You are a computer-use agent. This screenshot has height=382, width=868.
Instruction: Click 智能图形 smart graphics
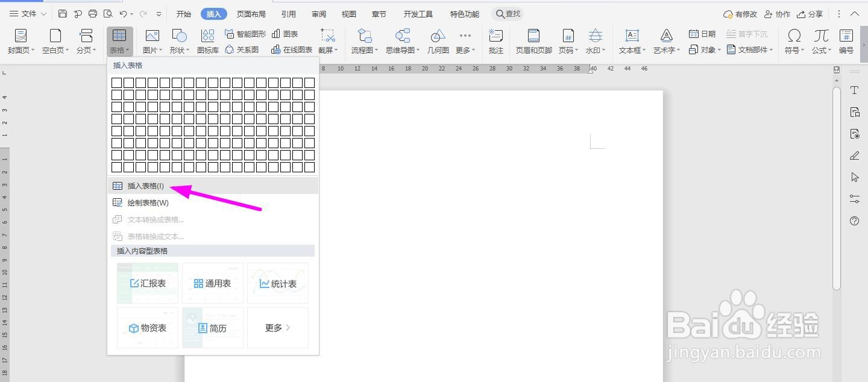click(245, 34)
